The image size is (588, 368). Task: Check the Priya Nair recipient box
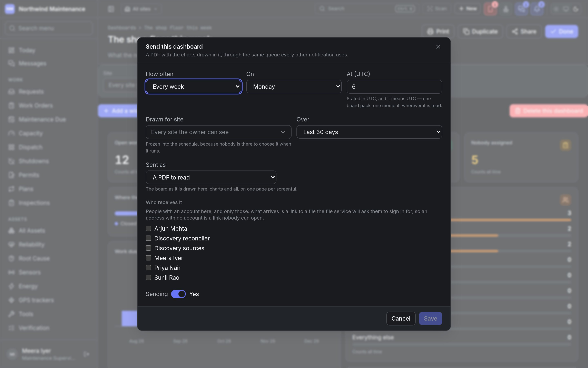(148, 267)
